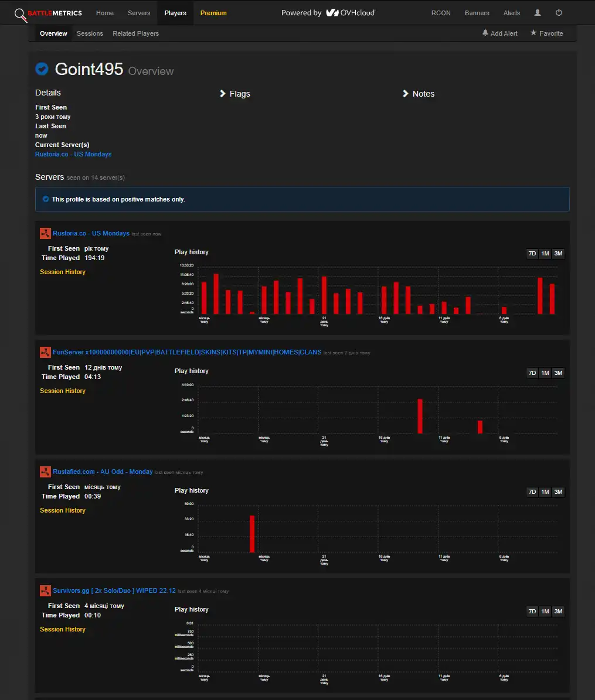Open the user account icon
The height and width of the screenshot is (700, 595).
(x=538, y=13)
